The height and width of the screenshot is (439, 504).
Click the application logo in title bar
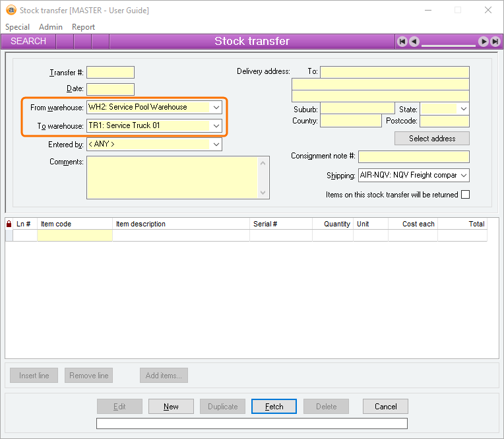pyautogui.click(x=11, y=10)
